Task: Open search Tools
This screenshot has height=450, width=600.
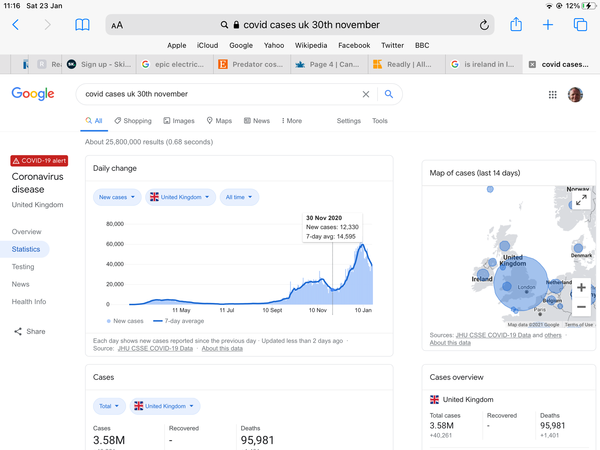Action: [x=380, y=121]
